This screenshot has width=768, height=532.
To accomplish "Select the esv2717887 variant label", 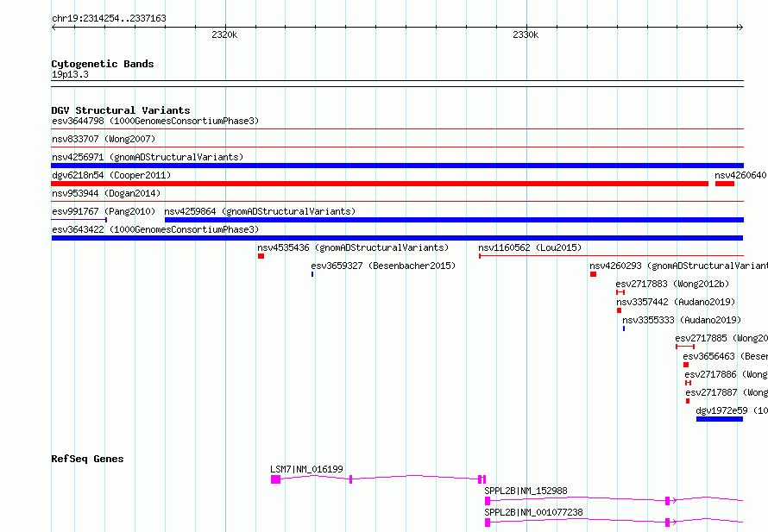I will [727, 392].
